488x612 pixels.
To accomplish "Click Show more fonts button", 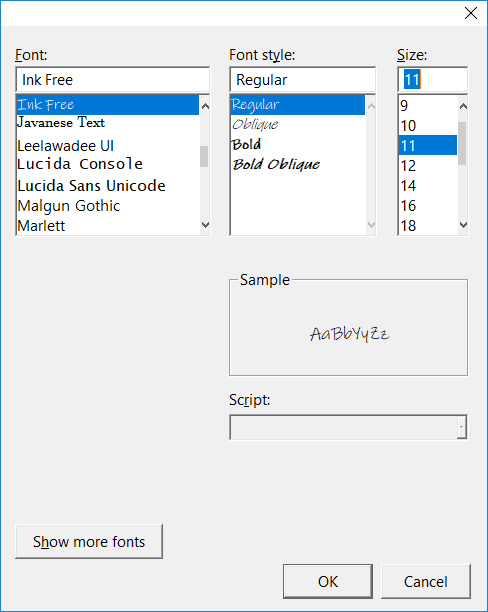I will [x=89, y=541].
